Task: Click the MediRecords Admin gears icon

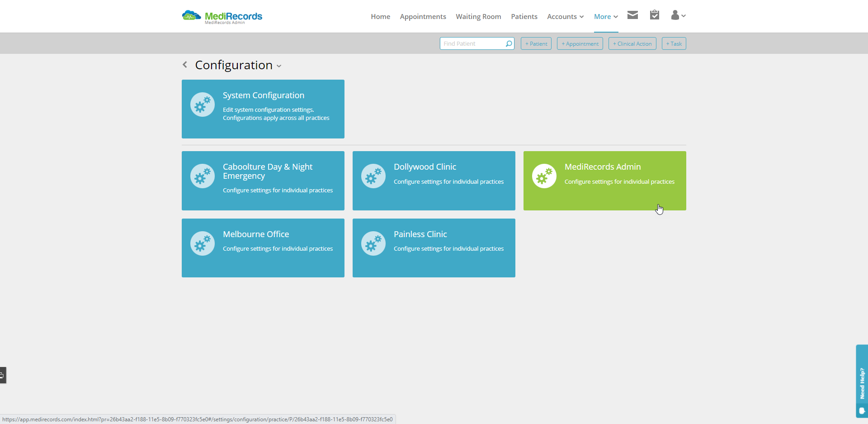Action: [x=544, y=176]
